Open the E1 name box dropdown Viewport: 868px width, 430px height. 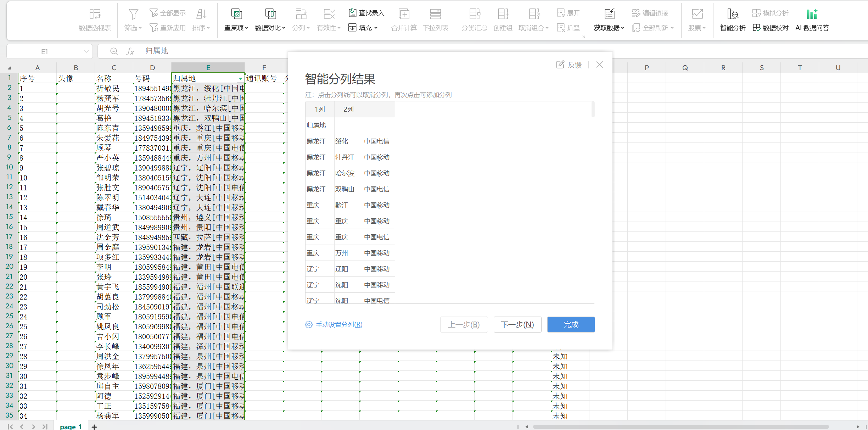[x=86, y=52]
